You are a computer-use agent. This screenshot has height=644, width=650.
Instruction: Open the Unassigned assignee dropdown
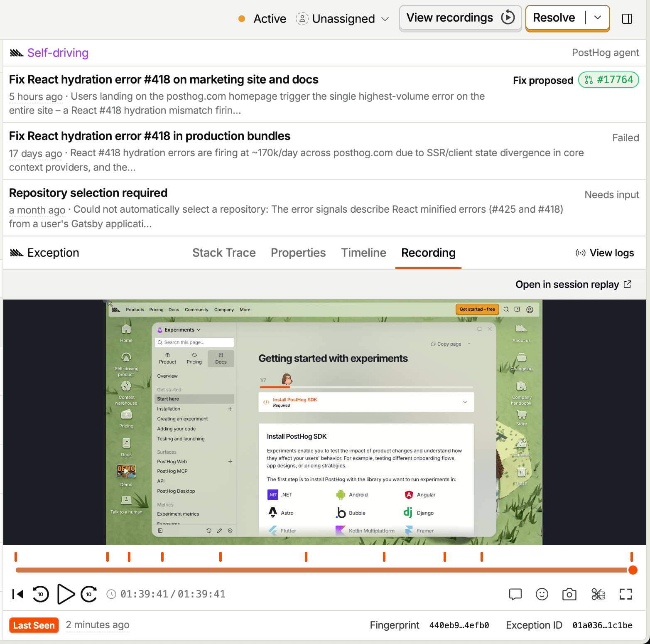click(343, 19)
